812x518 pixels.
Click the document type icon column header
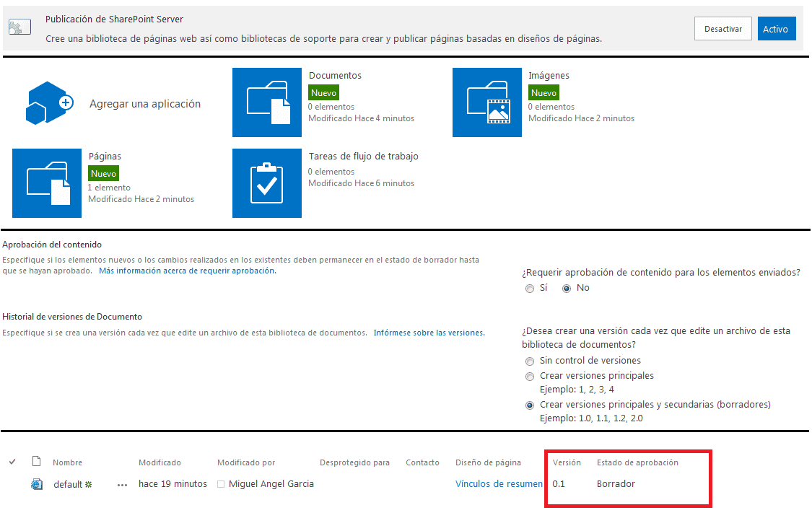point(36,461)
